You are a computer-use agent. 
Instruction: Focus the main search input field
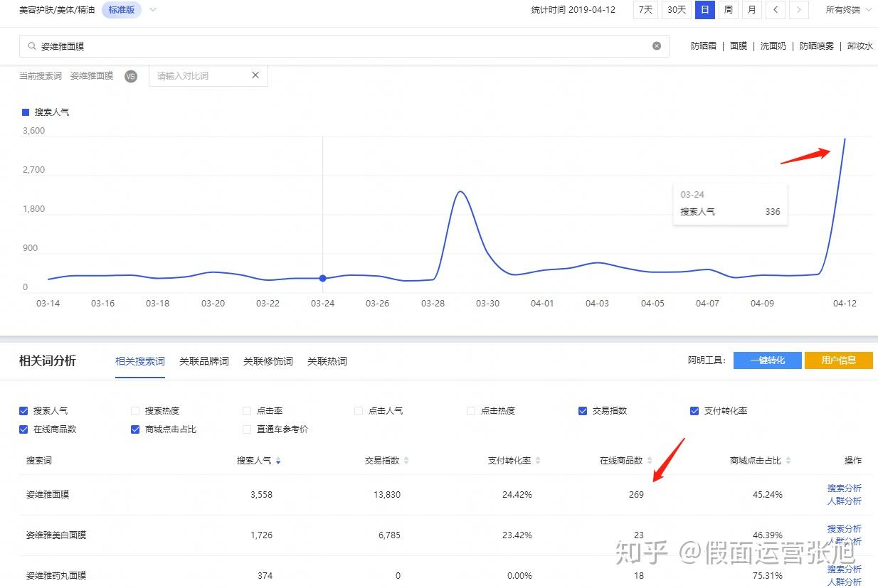click(x=344, y=46)
